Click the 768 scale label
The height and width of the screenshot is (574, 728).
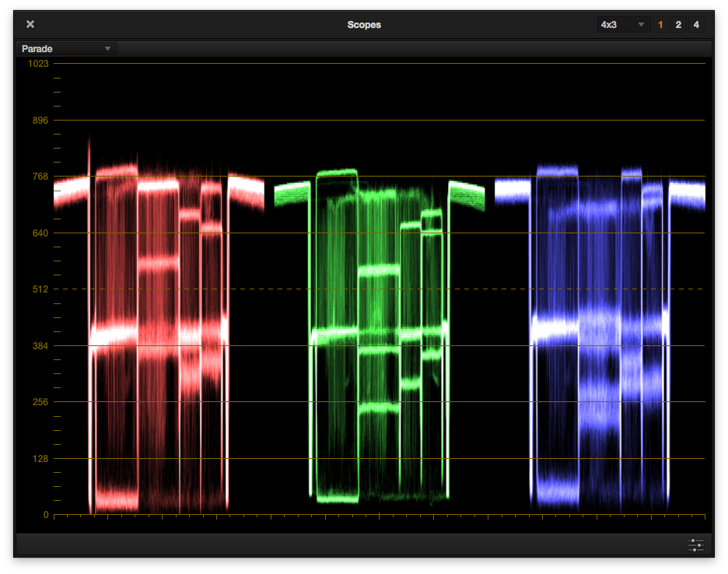[x=40, y=177]
